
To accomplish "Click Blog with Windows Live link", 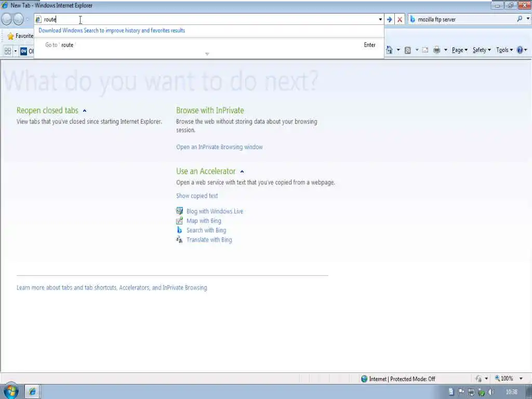I will (215, 211).
